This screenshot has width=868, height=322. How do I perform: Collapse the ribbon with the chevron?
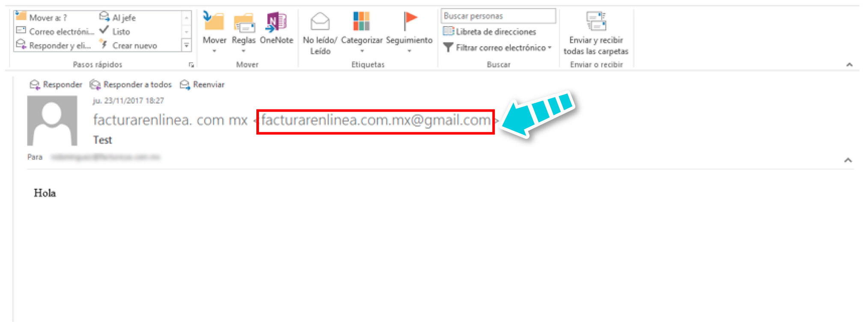pos(850,65)
